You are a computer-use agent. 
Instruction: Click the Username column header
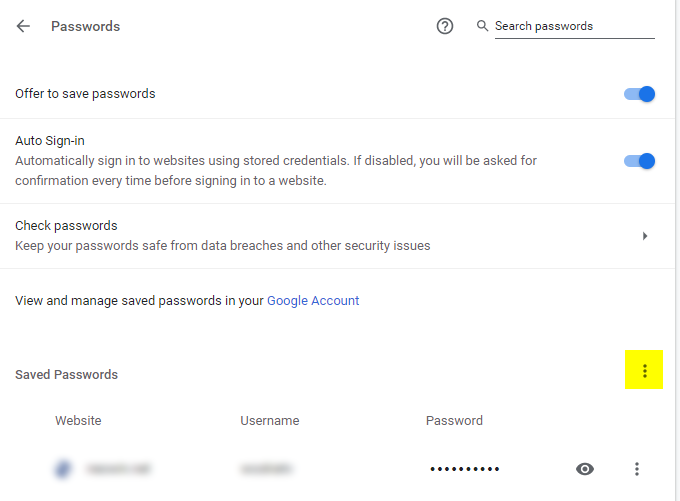pyautogui.click(x=270, y=420)
